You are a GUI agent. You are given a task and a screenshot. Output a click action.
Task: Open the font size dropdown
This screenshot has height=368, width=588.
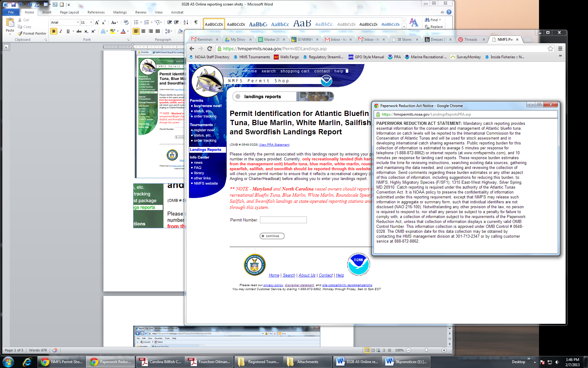[91, 22]
